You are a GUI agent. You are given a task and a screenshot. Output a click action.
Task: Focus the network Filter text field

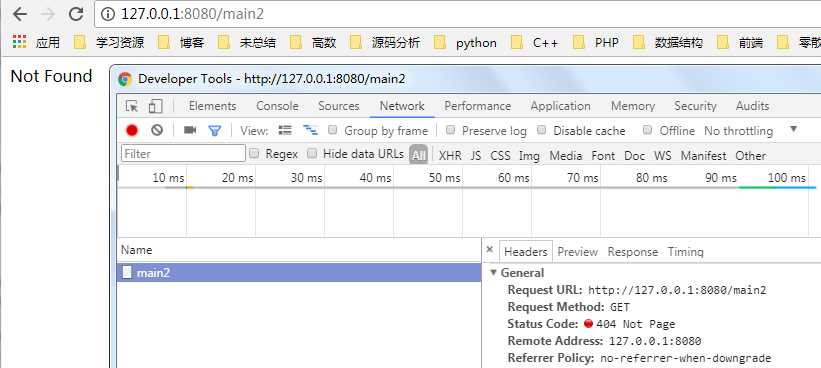[183, 153]
